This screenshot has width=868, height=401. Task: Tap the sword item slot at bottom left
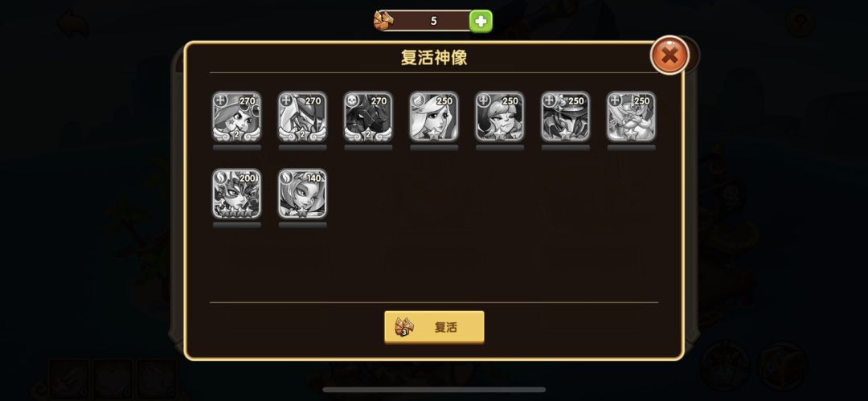point(68,380)
